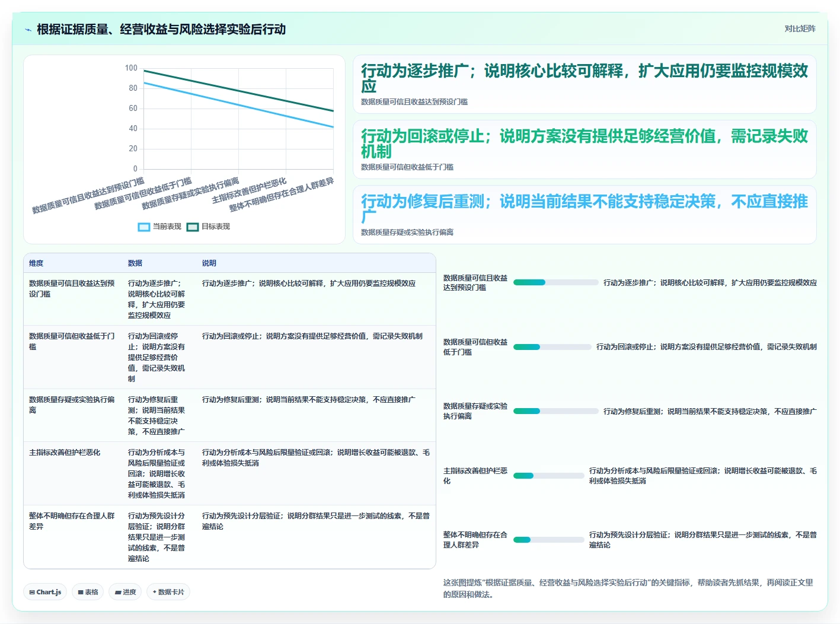840x624 pixels.
Task: Select the 进度 tag chip
Action: (125, 592)
